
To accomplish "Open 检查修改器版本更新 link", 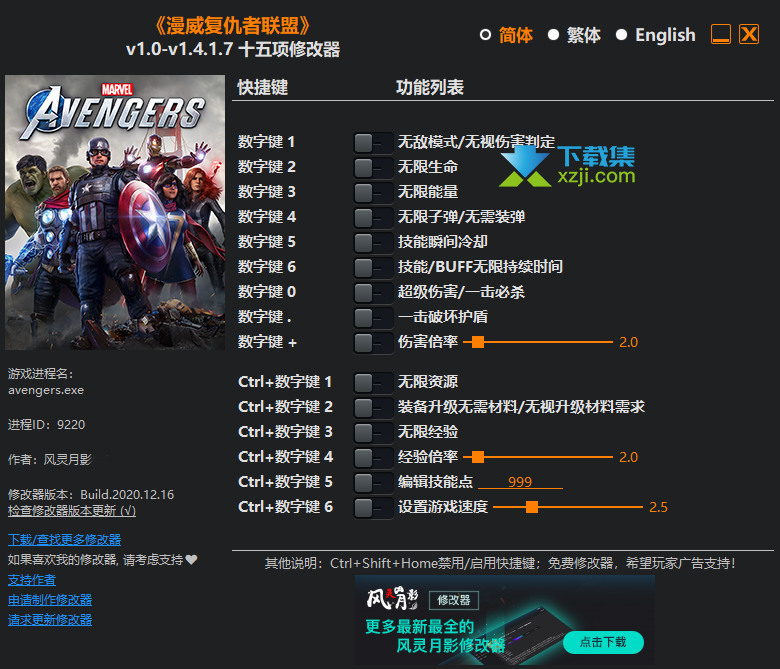I will tap(72, 510).
